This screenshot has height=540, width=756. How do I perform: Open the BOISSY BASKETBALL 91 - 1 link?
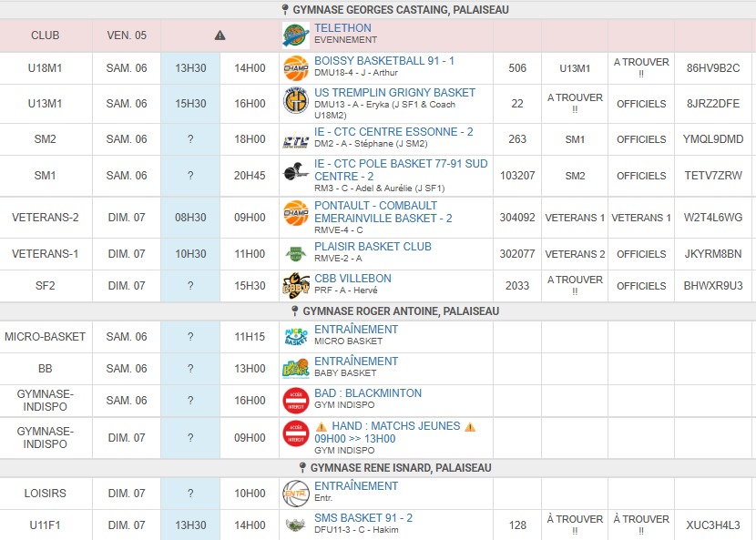[x=383, y=61]
